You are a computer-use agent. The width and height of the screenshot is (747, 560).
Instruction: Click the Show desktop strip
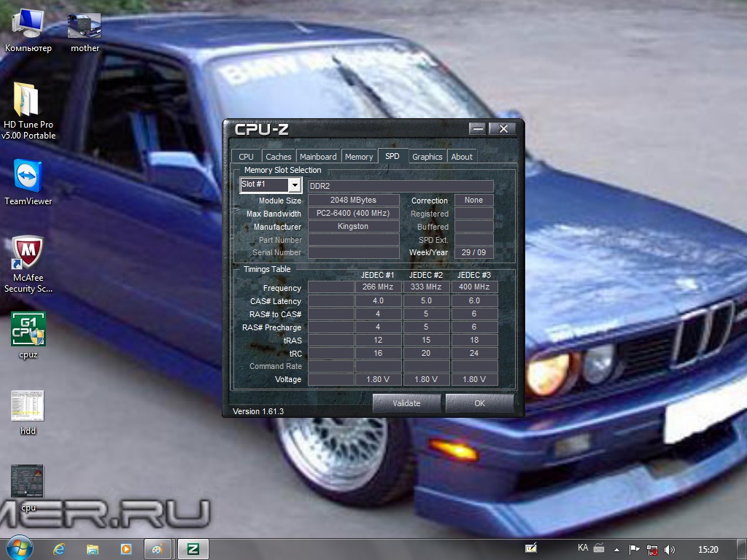point(742,550)
